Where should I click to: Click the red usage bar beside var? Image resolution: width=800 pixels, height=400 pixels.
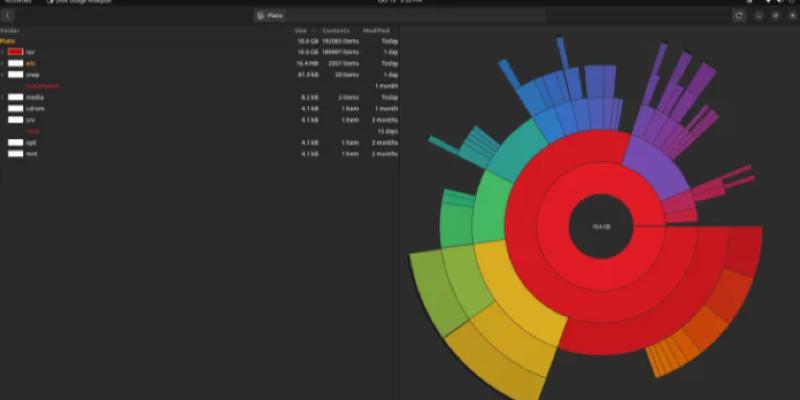coord(15,51)
